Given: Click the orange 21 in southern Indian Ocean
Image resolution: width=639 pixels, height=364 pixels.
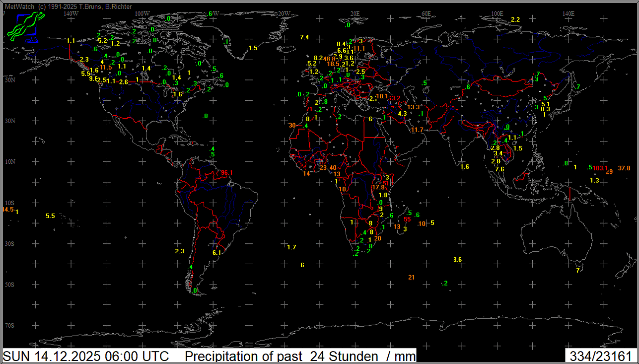Looking at the screenshot, I should pos(411,278).
